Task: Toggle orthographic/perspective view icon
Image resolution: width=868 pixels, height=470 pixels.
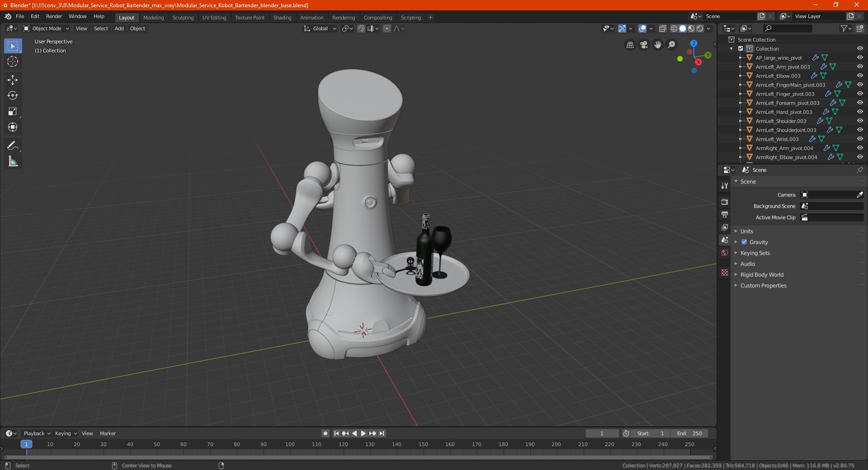Action: 630,45
